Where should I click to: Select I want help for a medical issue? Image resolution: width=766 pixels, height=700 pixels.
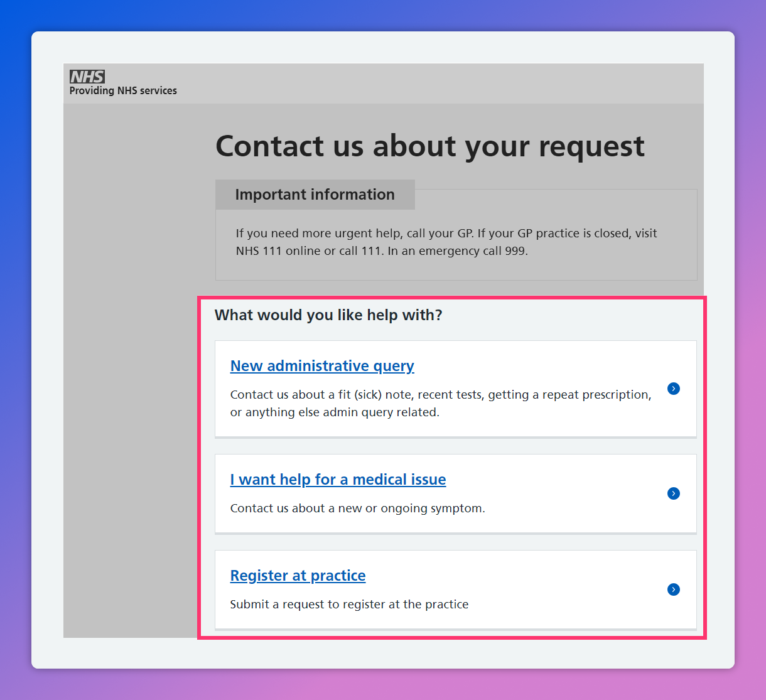338,480
